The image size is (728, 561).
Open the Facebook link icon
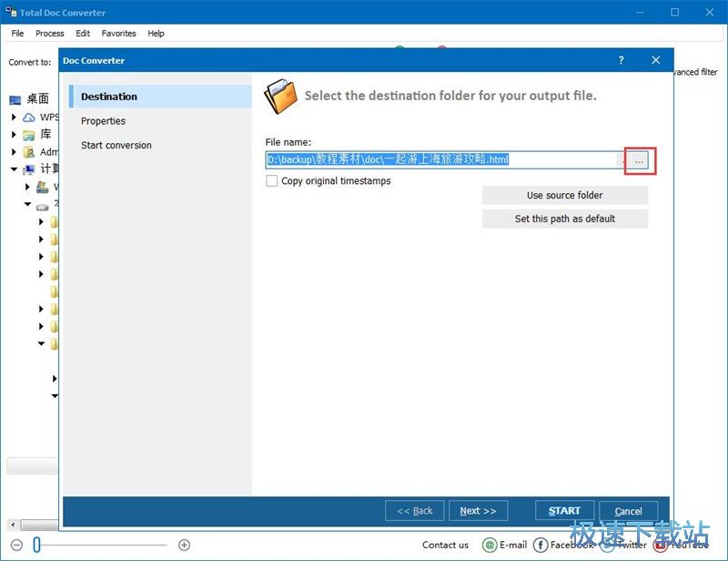(x=541, y=545)
